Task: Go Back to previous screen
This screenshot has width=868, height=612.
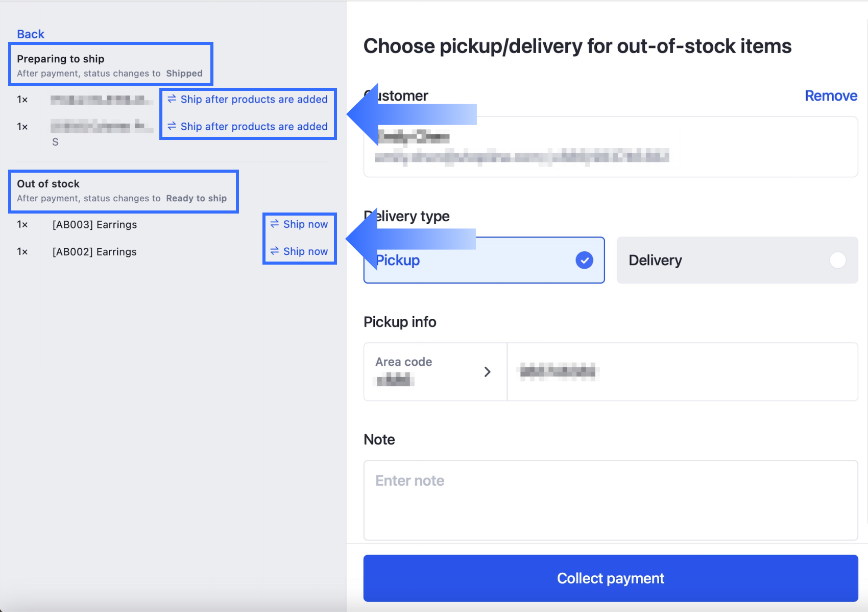Action: 31,34
